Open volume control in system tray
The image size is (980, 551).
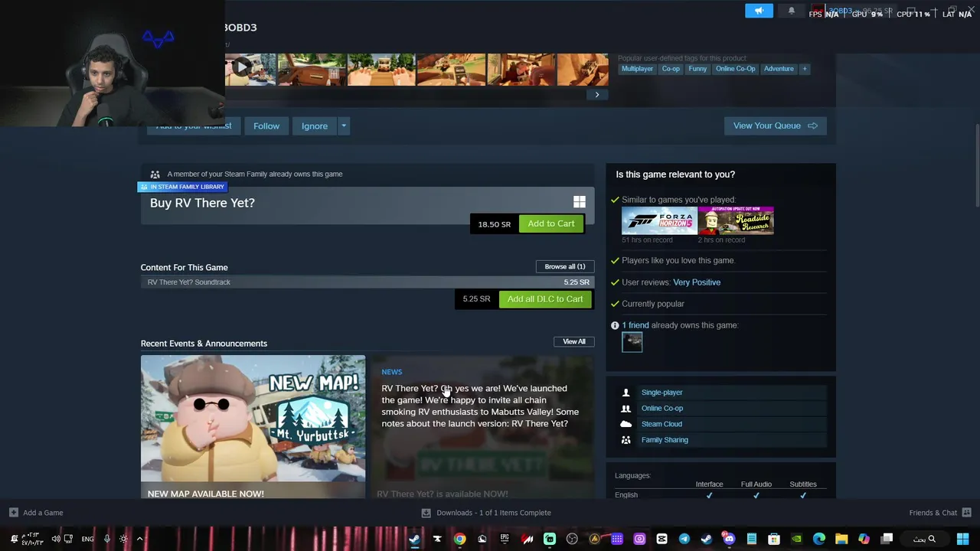56,539
